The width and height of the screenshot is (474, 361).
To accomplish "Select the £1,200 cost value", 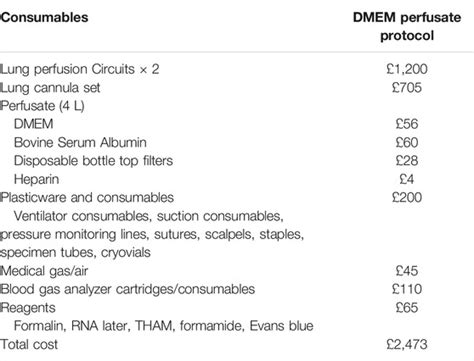I will click(x=407, y=69).
